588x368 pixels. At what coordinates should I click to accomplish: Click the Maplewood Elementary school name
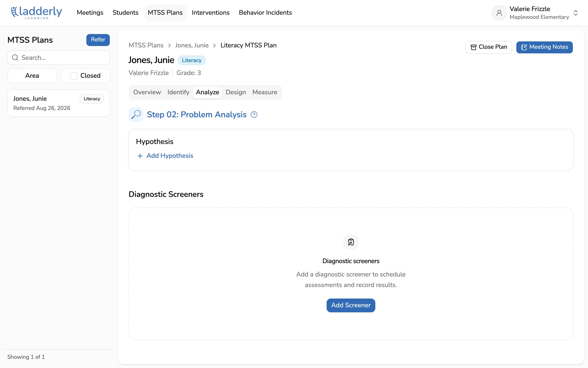(539, 17)
